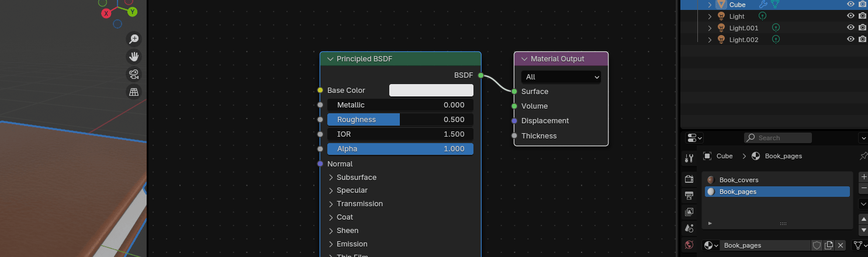868x257 pixels.
Task: Toggle camera view icon in viewport
Action: 134,74
